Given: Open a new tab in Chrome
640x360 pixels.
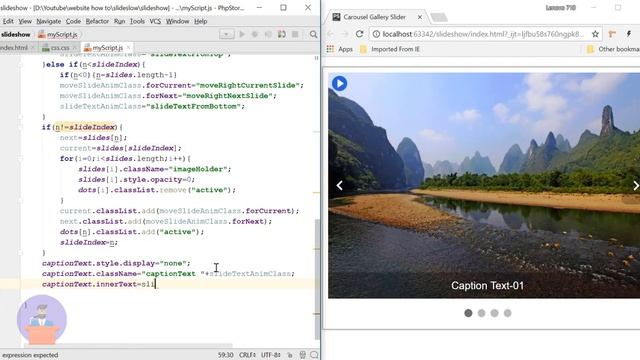Looking at the screenshot, I should pos(439,17).
